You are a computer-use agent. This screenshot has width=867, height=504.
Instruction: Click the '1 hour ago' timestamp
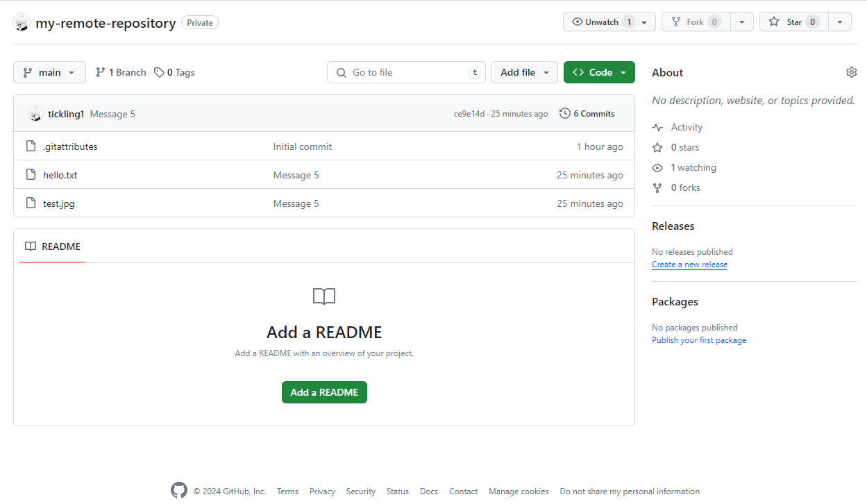(x=600, y=146)
